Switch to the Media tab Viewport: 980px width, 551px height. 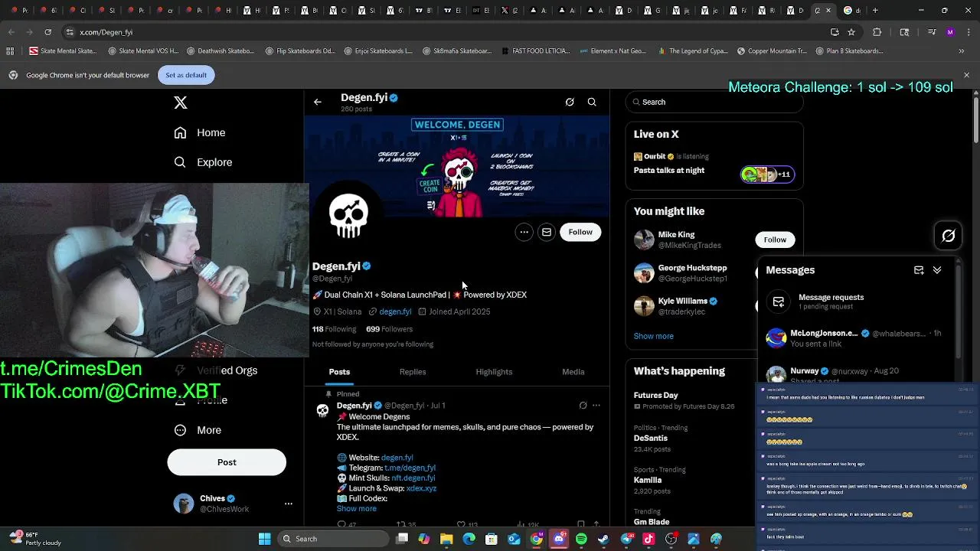click(573, 372)
